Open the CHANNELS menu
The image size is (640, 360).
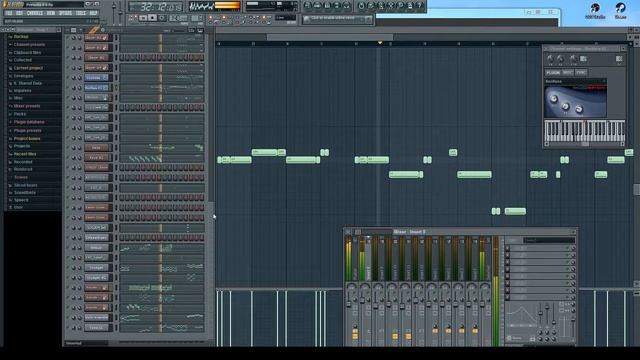35,13
